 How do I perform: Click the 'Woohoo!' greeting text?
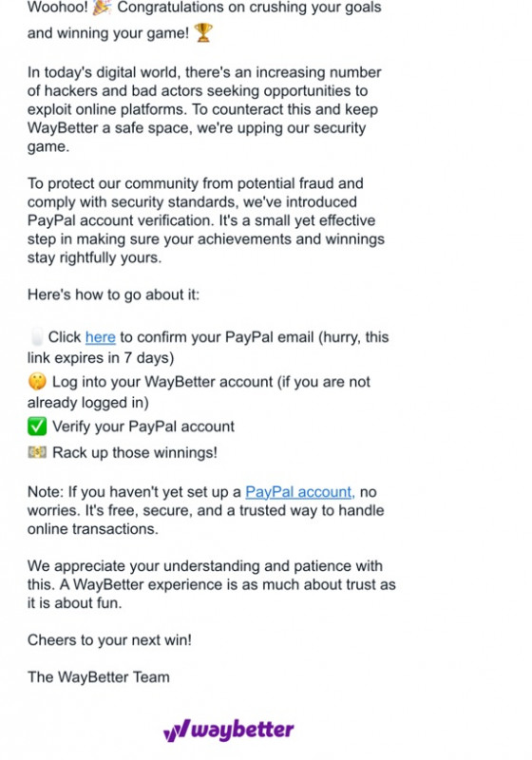point(58,8)
